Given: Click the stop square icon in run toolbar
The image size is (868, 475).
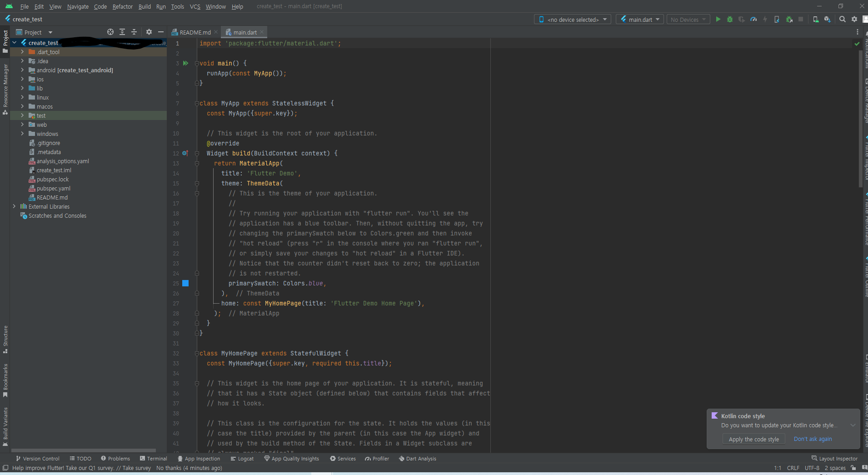Looking at the screenshot, I should click(x=801, y=19).
